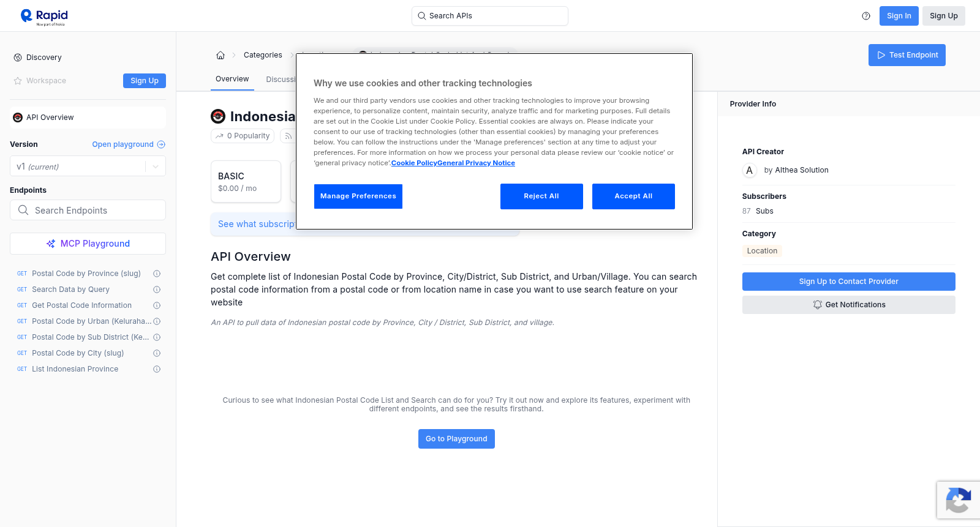Open the Postal Code by Sub District endpoint
Viewport: 980px width, 527px height.
pos(91,337)
